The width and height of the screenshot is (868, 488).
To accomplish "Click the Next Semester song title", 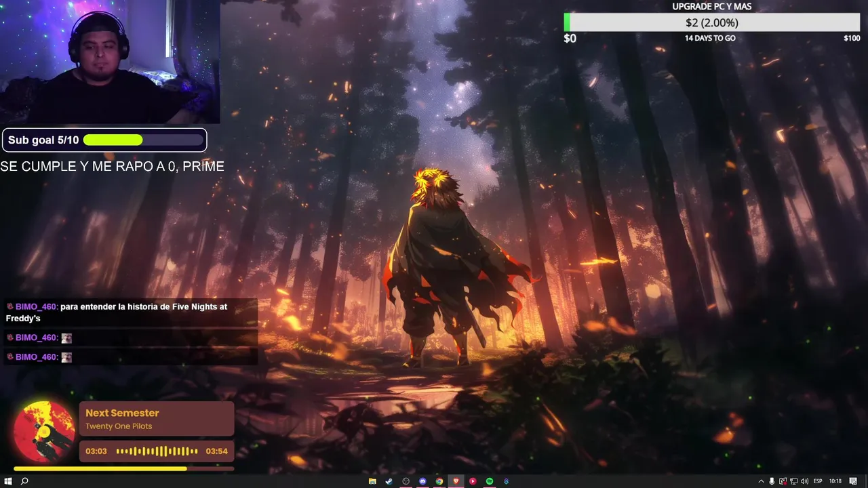I will [x=122, y=413].
